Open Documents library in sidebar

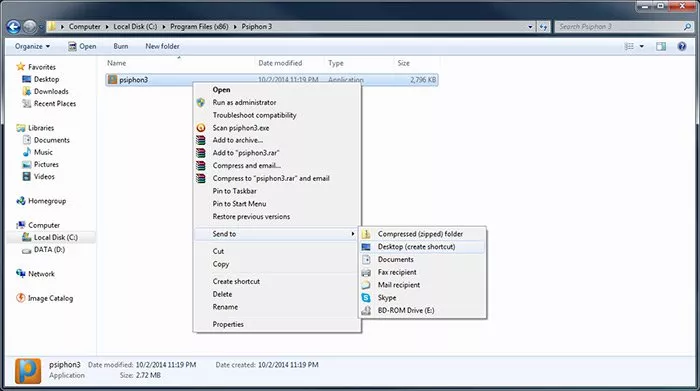[x=51, y=140]
